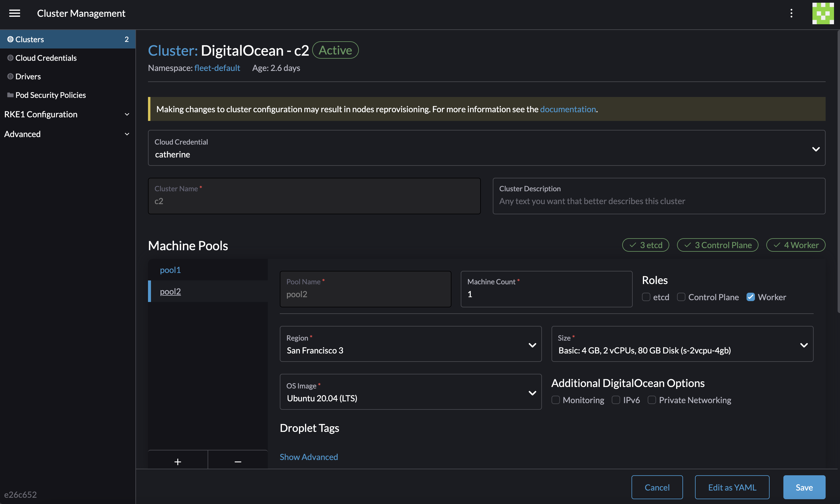Click the Edit as YAML button
The width and height of the screenshot is (840, 504).
point(732,487)
